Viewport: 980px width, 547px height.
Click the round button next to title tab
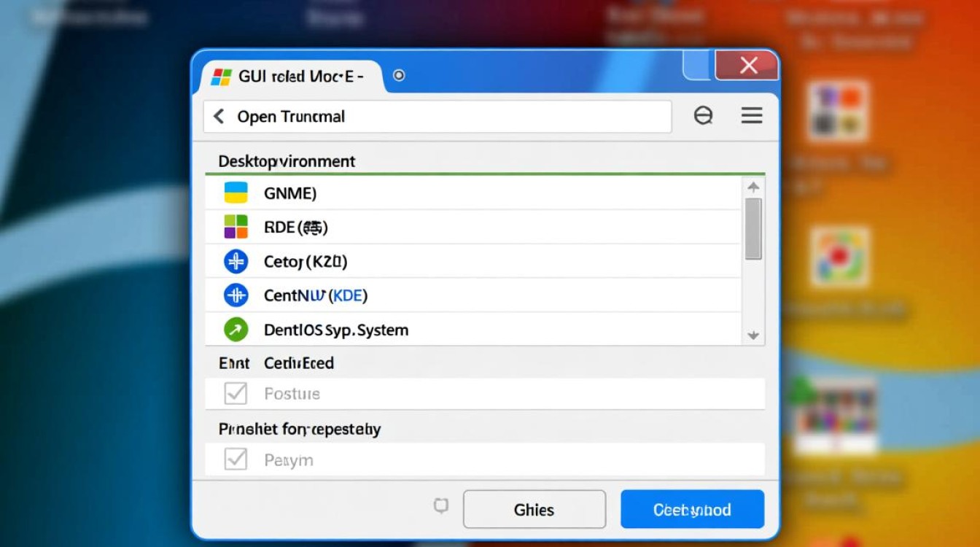(399, 75)
